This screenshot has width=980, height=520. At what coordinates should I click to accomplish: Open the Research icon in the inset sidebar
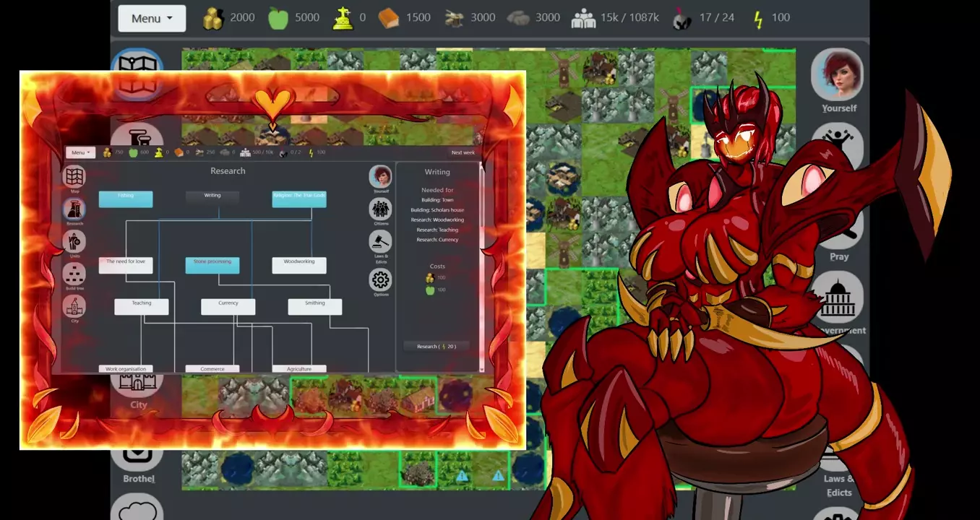(74, 209)
